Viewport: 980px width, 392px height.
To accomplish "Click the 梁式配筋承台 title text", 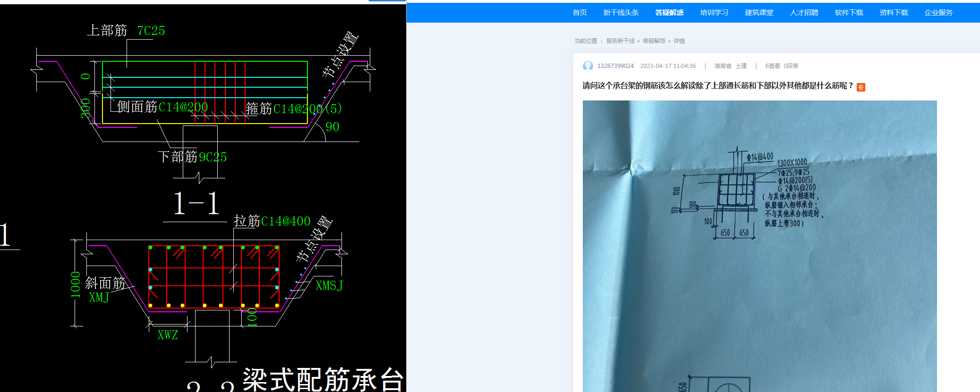I will point(323,380).
